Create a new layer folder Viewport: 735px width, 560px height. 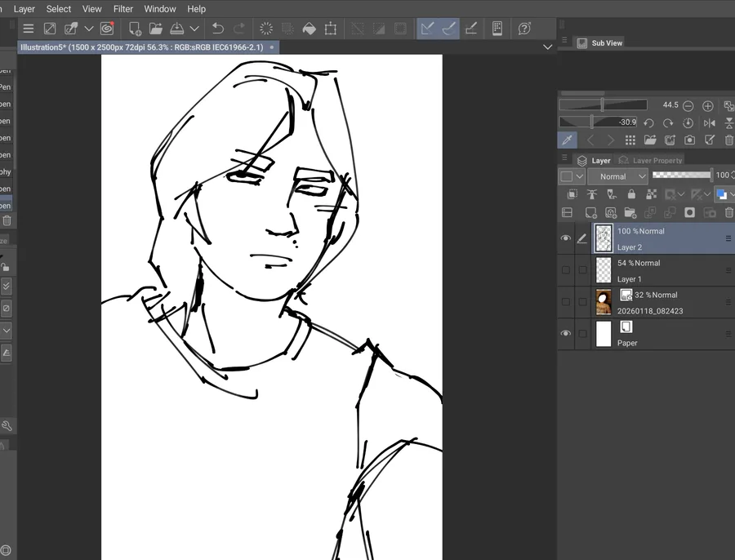tap(630, 212)
